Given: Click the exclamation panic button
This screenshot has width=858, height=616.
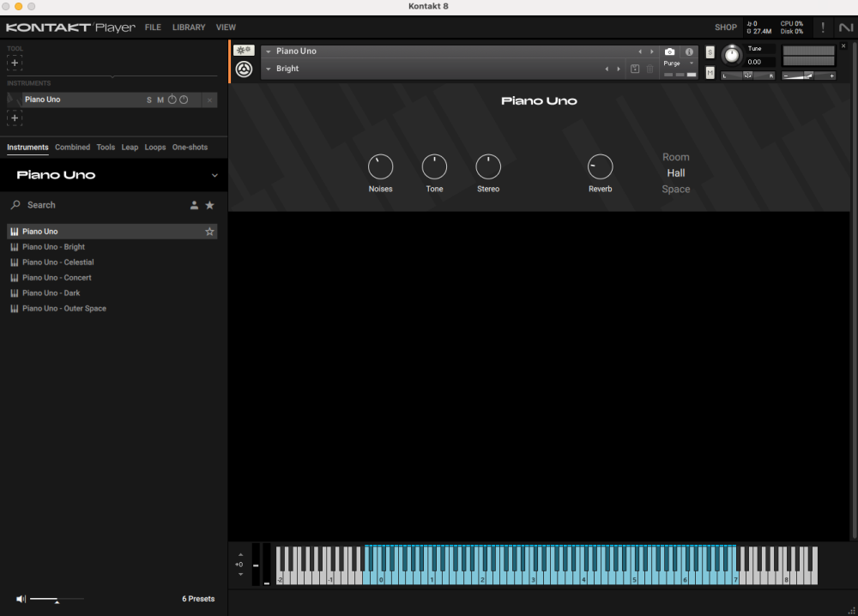Looking at the screenshot, I should click(823, 27).
